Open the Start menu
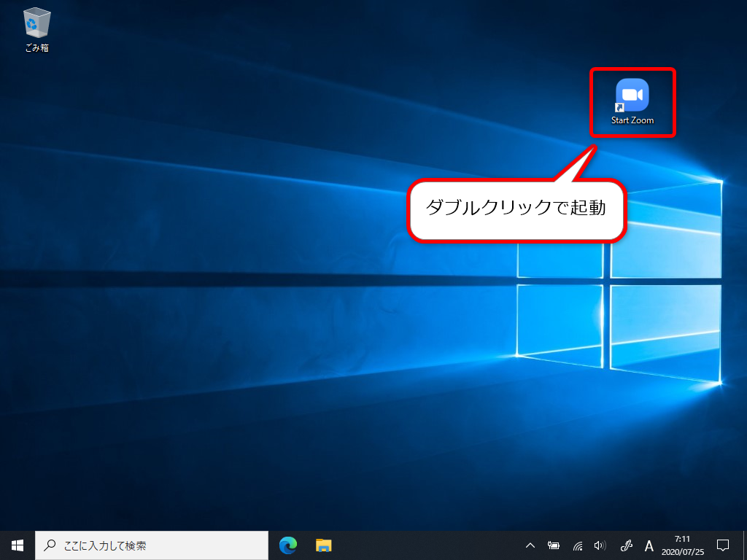The image size is (747, 560). click(x=16, y=545)
